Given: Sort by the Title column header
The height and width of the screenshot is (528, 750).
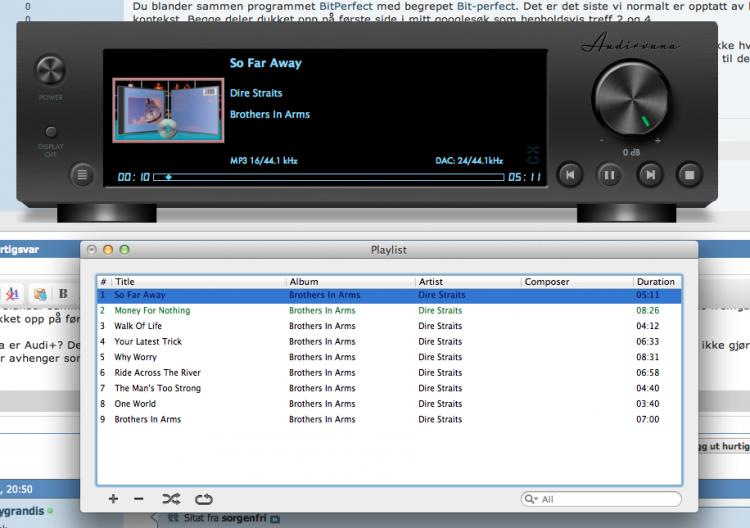Looking at the screenshot, I should [199, 282].
